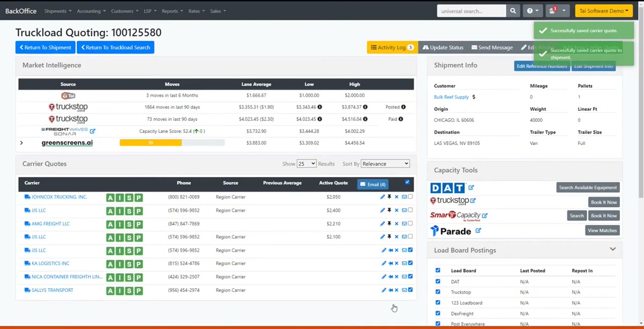Click the S badge for KA LOGISTICS INC

point(129,264)
